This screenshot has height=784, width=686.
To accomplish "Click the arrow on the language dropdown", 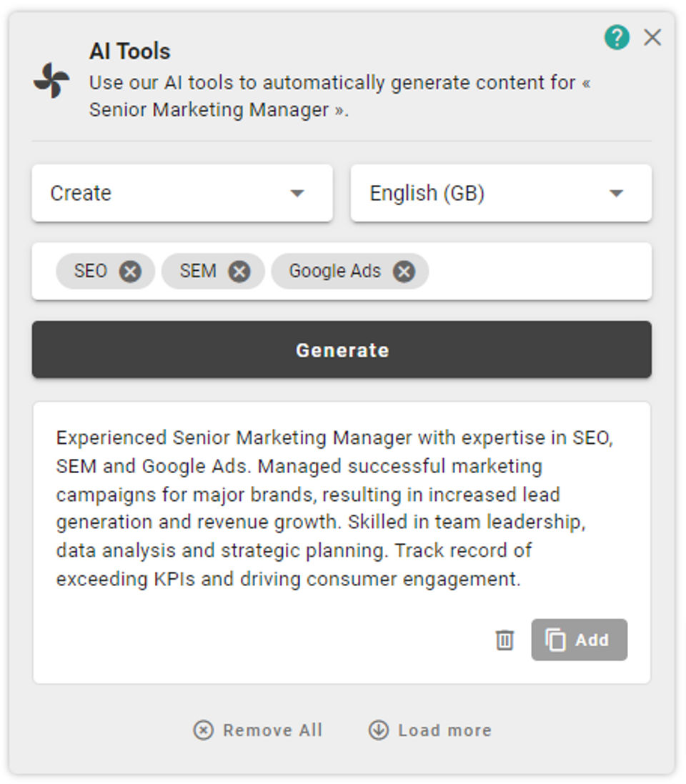I will (x=616, y=193).
